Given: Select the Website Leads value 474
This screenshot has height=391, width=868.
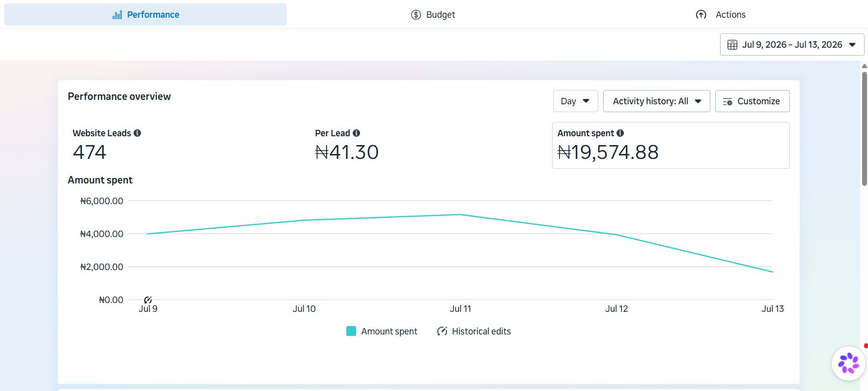Looking at the screenshot, I should [x=89, y=152].
